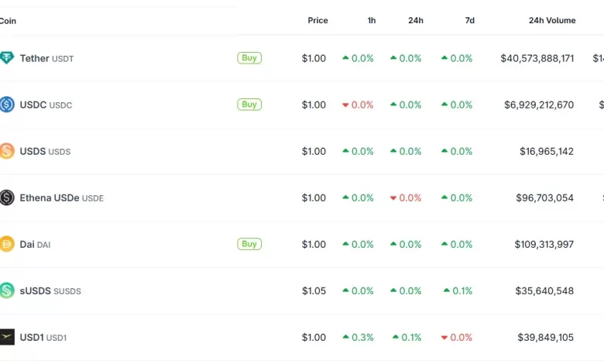
Task: Click the Buy button beside Dai
Action: pos(249,244)
